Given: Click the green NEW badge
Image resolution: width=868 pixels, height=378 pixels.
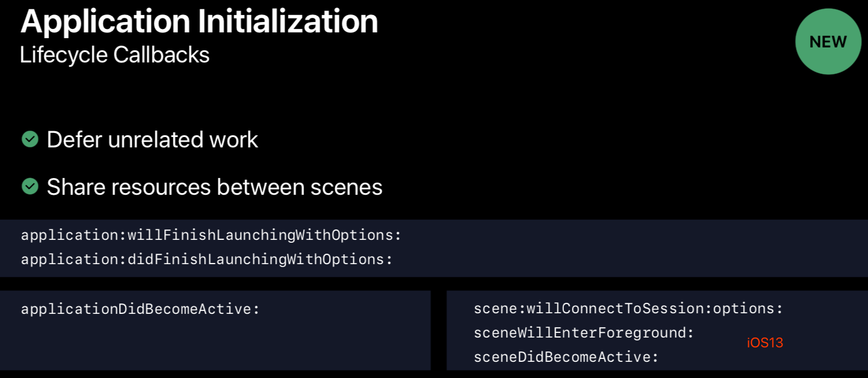Looking at the screenshot, I should [x=828, y=42].
